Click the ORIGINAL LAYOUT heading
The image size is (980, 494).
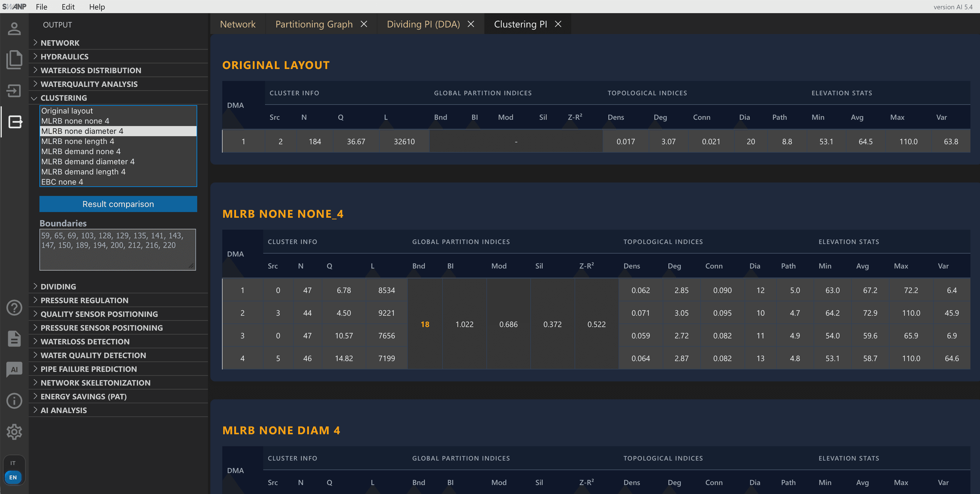(276, 65)
